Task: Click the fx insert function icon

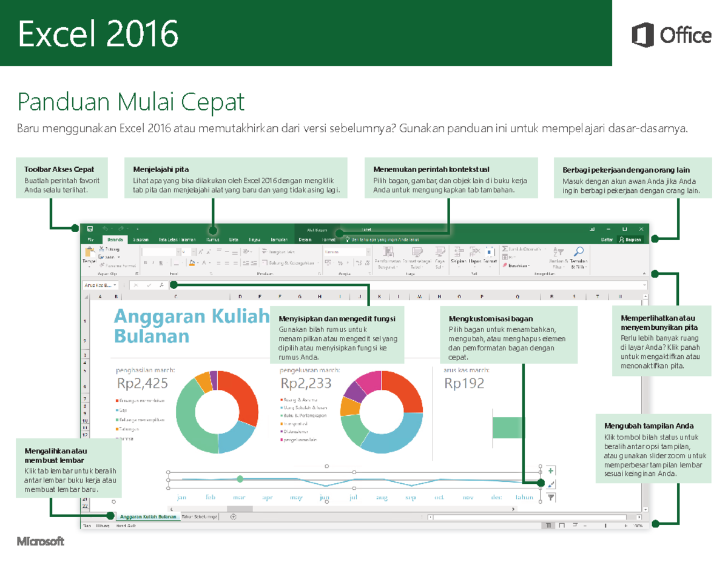Action: pos(162,284)
